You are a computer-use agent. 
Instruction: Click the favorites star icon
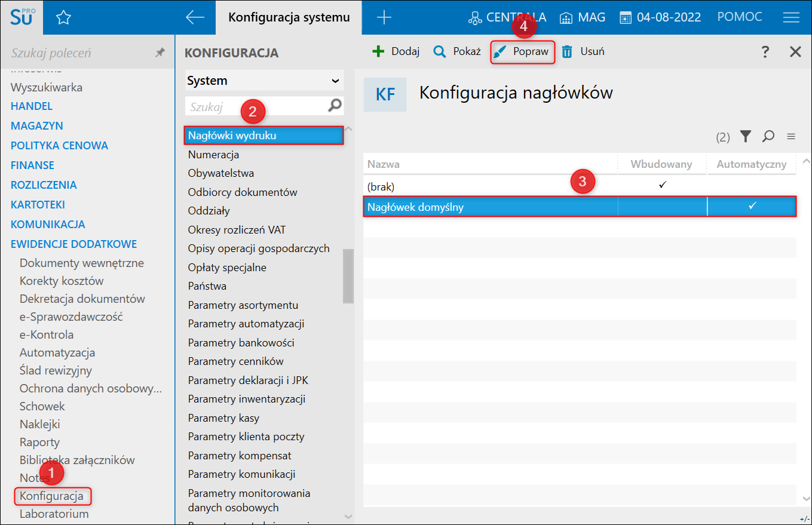(63, 18)
